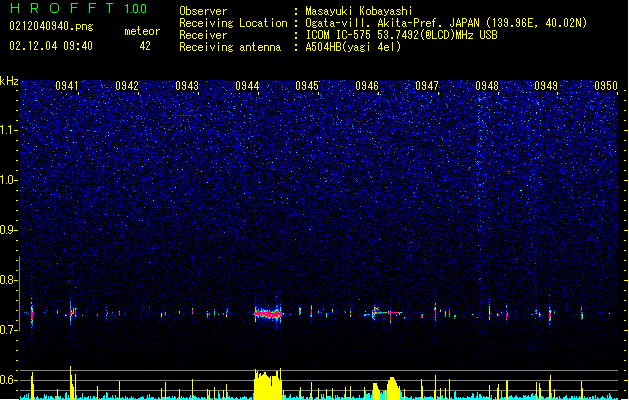Click the 0.9 kHz frequency axis label
The width and height of the screenshot is (629, 400).
click(8, 230)
